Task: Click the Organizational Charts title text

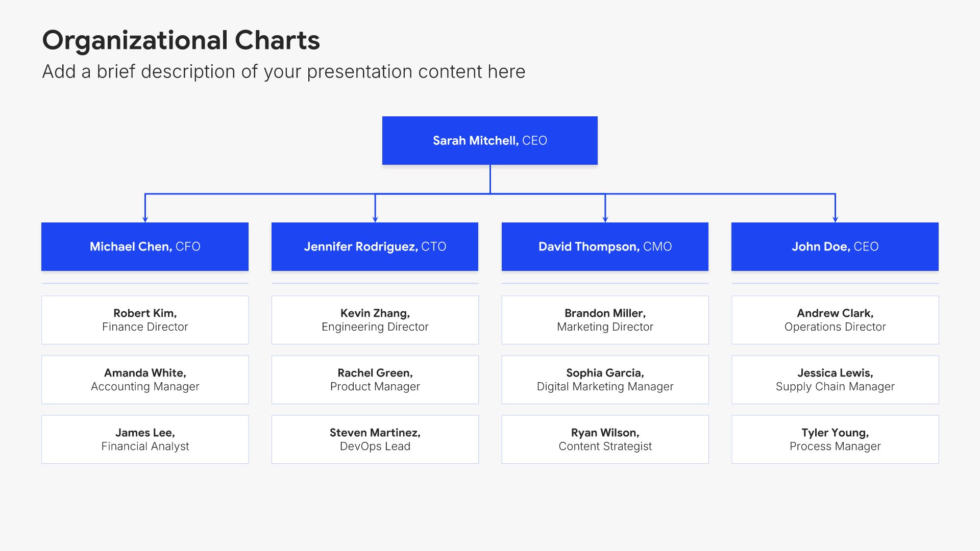Action: [181, 40]
